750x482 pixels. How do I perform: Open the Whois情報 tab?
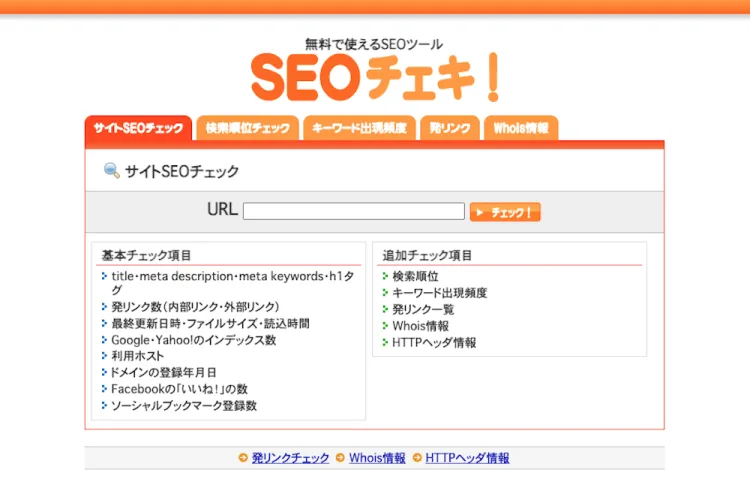pyautogui.click(x=521, y=128)
